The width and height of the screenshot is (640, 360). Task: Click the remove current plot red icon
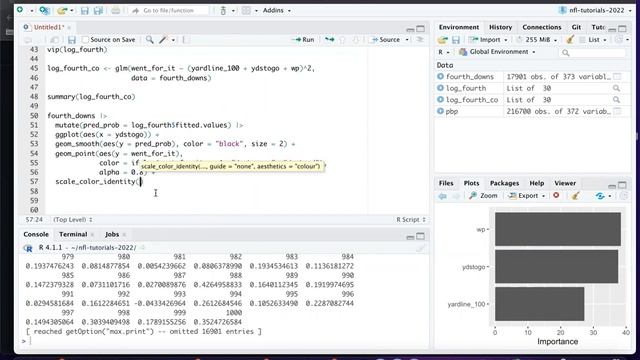click(x=556, y=196)
